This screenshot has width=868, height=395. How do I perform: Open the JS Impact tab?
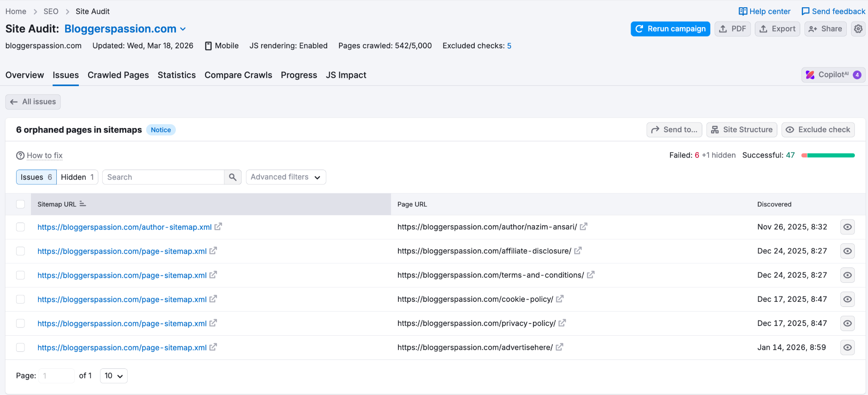click(x=346, y=75)
